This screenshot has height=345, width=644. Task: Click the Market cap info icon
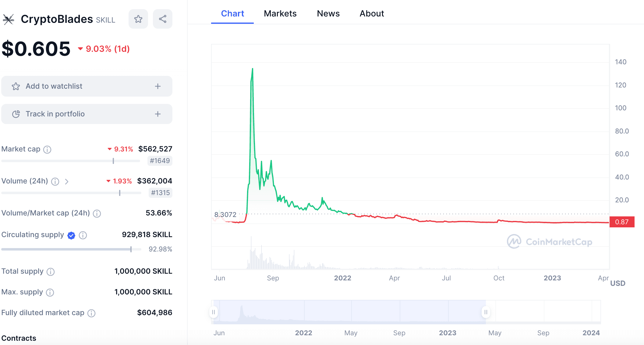tap(47, 149)
